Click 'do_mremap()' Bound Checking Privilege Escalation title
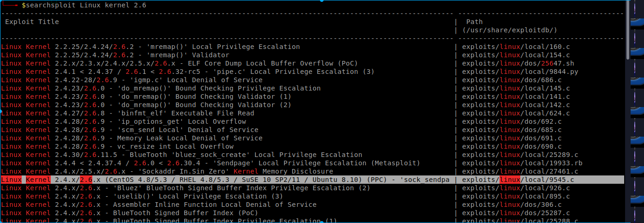 tap(161, 88)
